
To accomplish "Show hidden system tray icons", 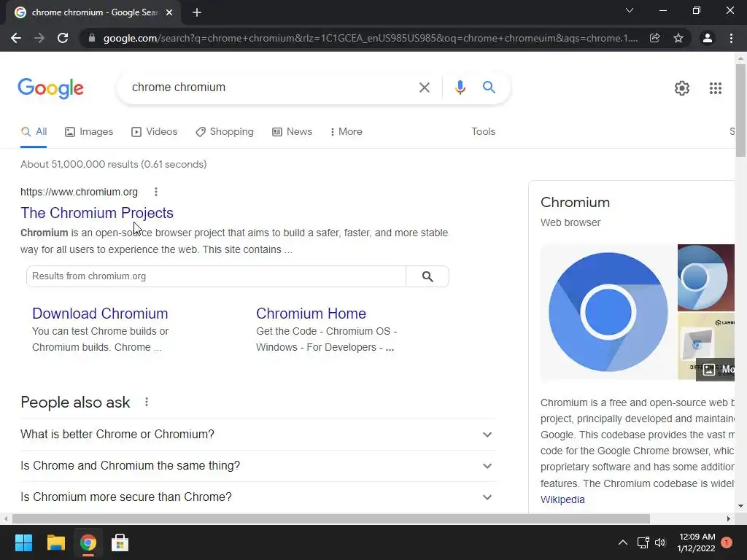I will point(623,542).
